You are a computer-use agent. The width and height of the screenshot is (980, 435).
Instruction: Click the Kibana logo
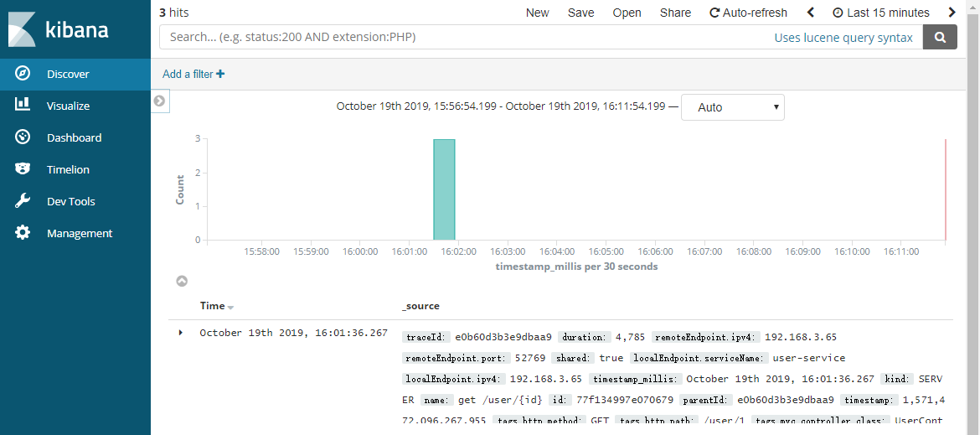tap(60, 29)
